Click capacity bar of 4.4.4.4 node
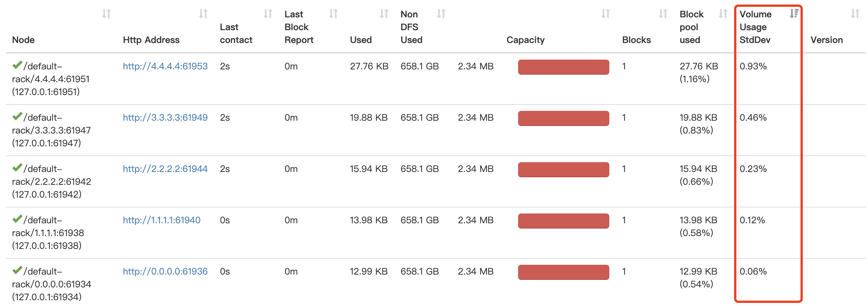 tap(563, 67)
